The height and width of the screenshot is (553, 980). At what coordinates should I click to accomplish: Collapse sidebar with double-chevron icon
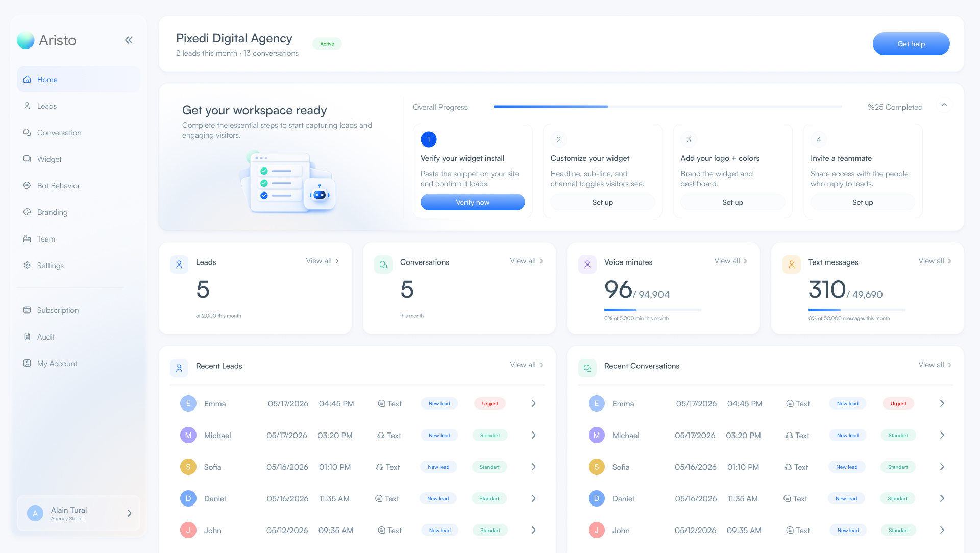[129, 40]
